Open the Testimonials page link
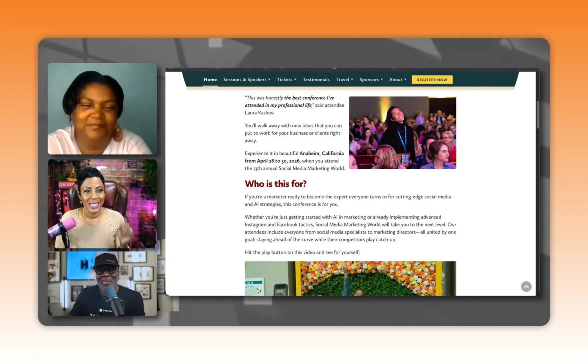Screen dimensions: 588x364 click(316, 80)
